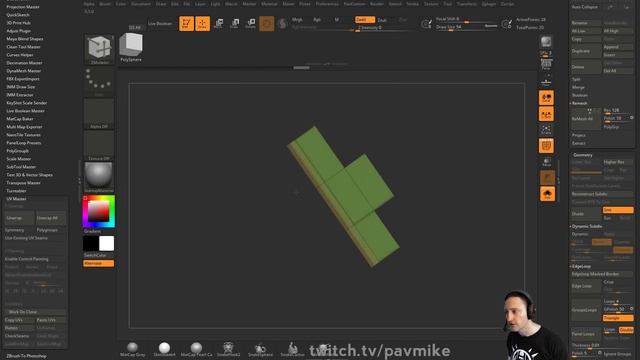Viewport: 640px width, 360px height.
Task: Select the ZModeler brush thumbnail
Action: pos(99,49)
